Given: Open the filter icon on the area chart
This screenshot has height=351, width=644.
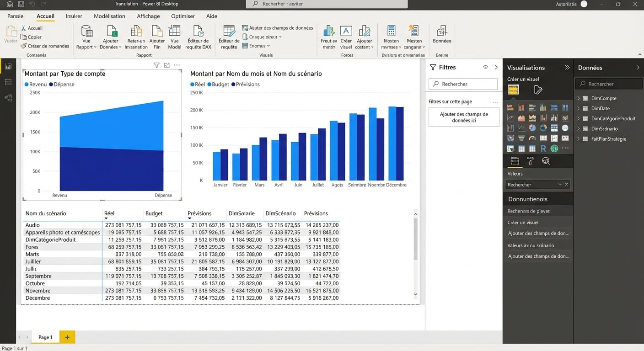Looking at the screenshot, I should [157, 65].
